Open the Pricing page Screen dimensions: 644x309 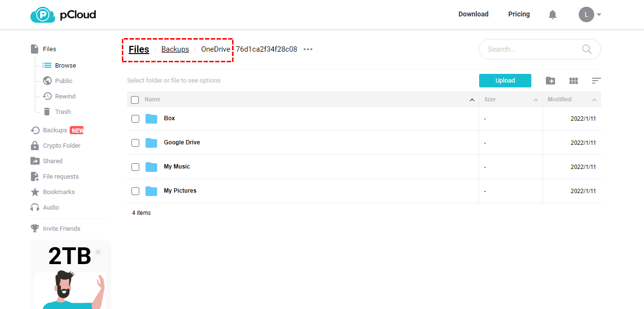(x=519, y=14)
